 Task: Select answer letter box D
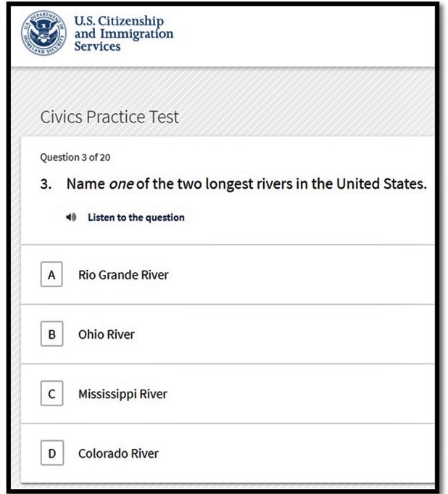point(51,453)
